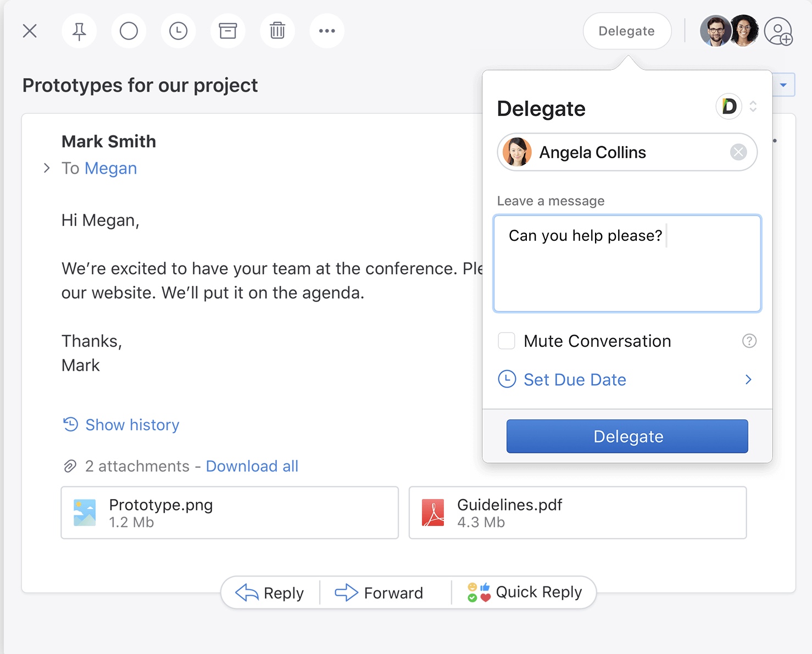The width and height of the screenshot is (812, 654).
Task: Pin this email with the pin icon
Action: click(x=79, y=31)
